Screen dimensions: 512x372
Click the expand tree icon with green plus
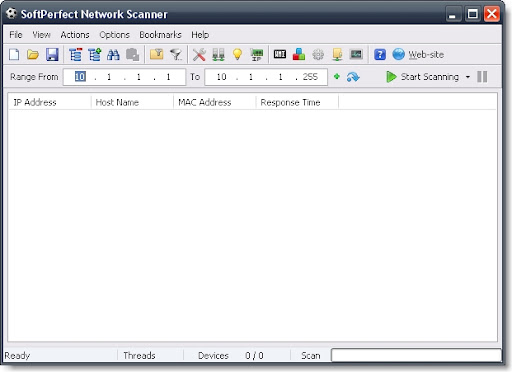95,54
